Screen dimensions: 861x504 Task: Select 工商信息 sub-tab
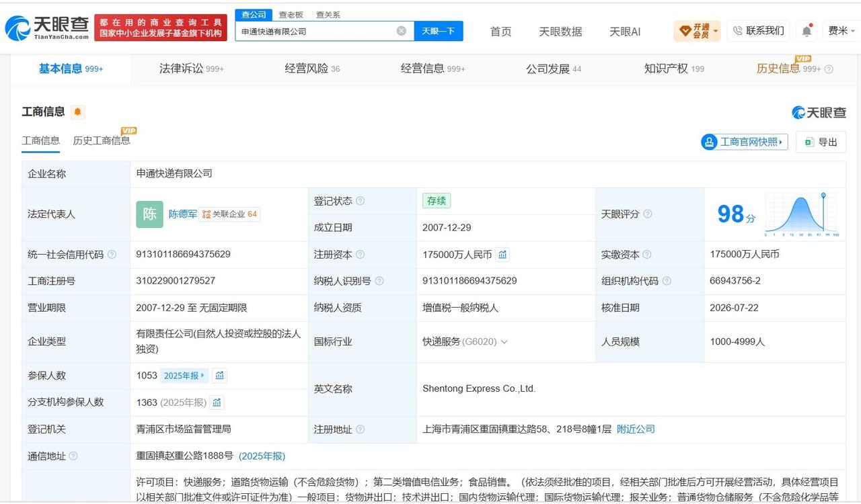(x=41, y=140)
